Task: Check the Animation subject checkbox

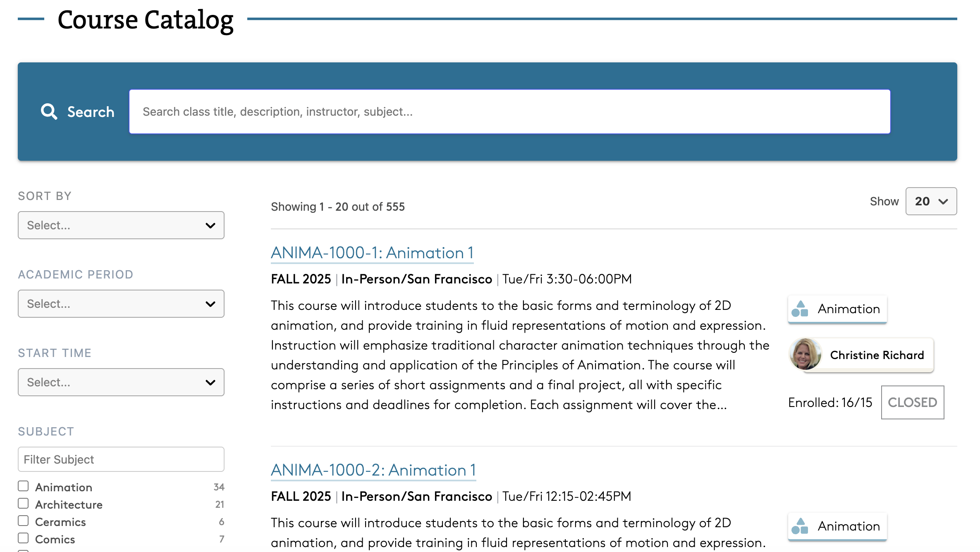Action: point(24,486)
